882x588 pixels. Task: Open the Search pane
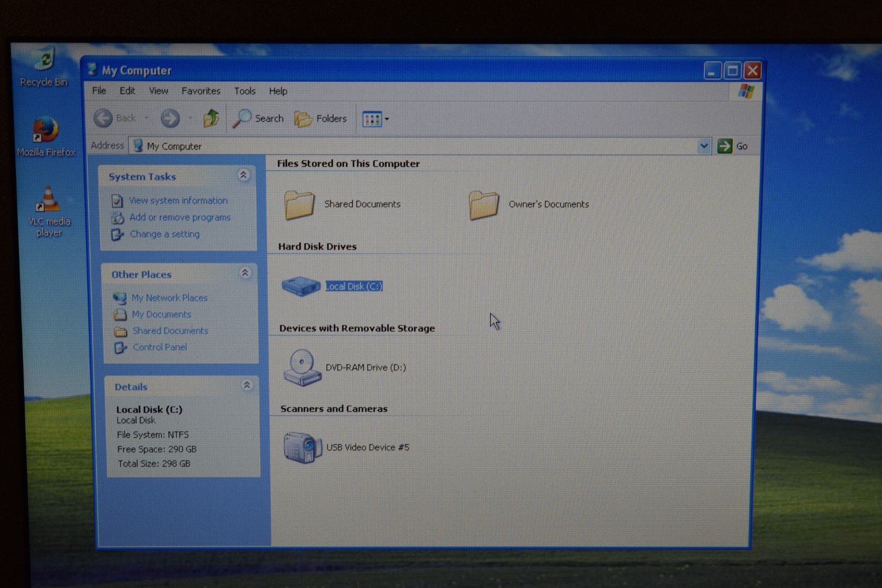pos(257,118)
